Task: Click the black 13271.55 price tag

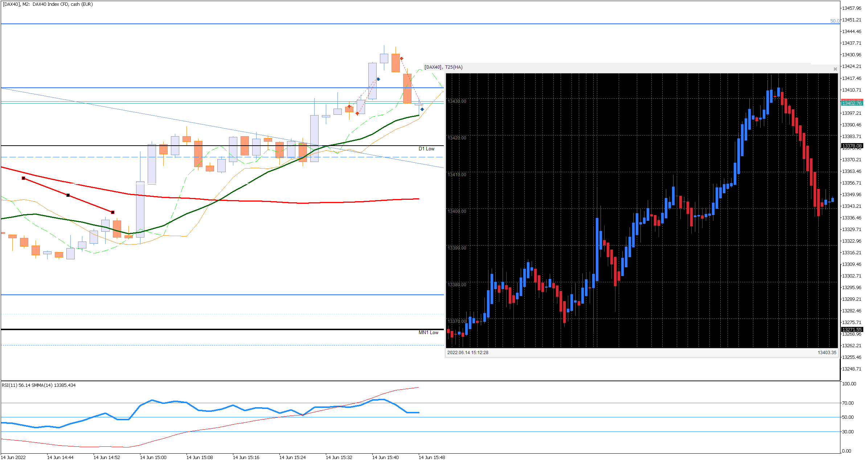Action: click(852, 330)
